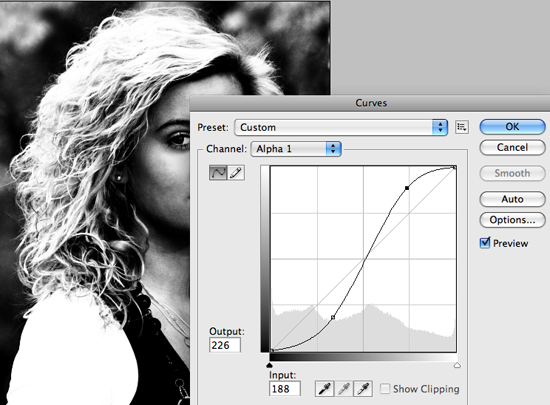Open the Preset dropdown set to Custom

point(341,127)
